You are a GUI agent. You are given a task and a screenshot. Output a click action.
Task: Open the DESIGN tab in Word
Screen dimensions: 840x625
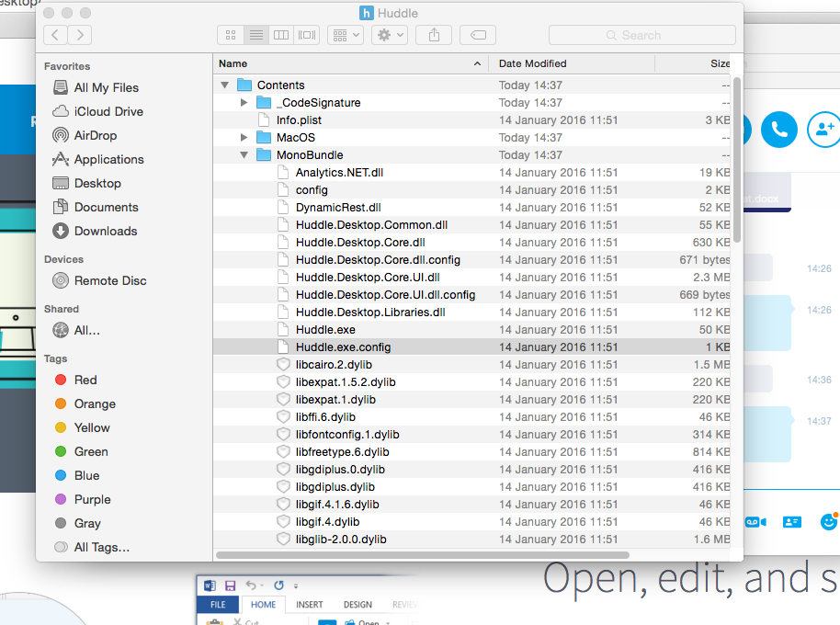click(x=358, y=605)
